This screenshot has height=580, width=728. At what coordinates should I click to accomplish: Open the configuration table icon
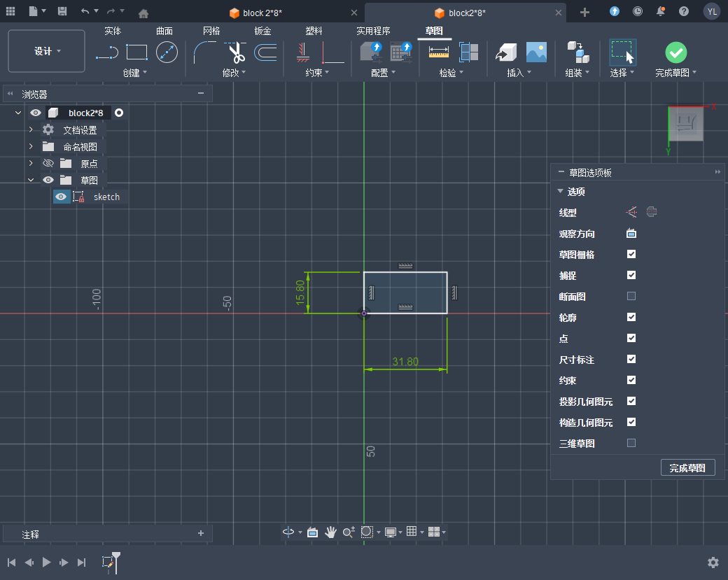pos(401,52)
